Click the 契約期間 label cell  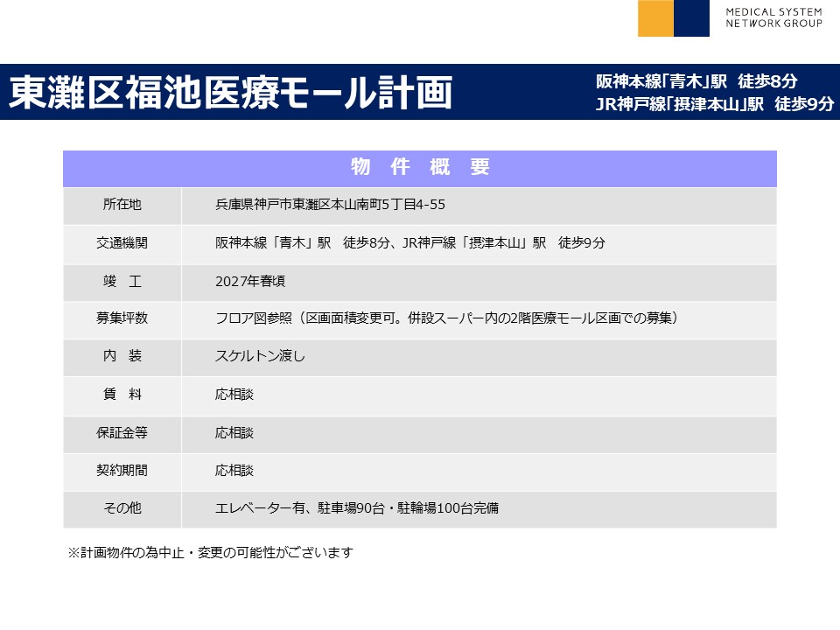pos(122,470)
